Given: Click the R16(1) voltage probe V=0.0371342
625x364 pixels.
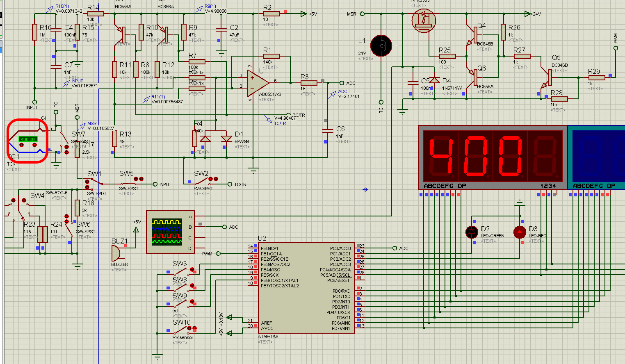Looking at the screenshot, I should click(x=64, y=9).
